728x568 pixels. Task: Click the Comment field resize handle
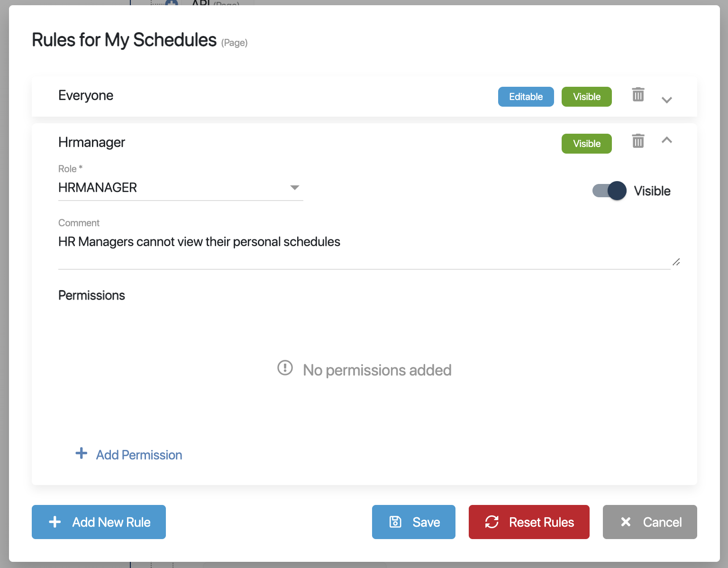click(676, 262)
